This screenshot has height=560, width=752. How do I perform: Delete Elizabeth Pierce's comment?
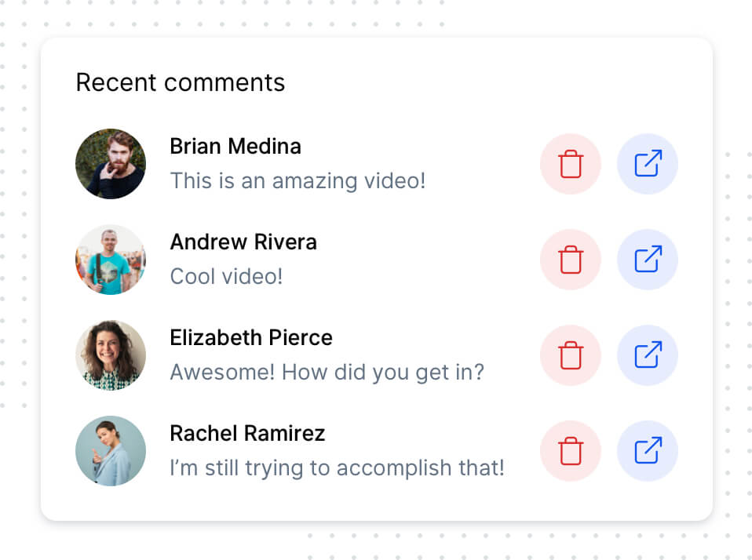point(571,355)
